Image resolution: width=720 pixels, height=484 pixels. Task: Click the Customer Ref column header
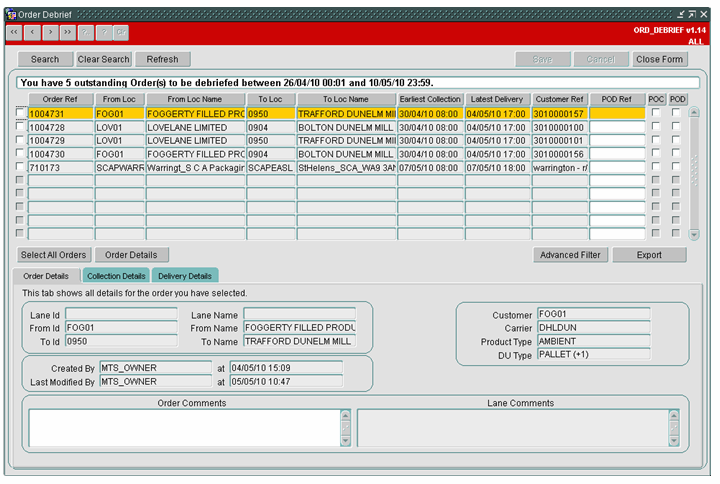pyautogui.click(x=560, y=99)
